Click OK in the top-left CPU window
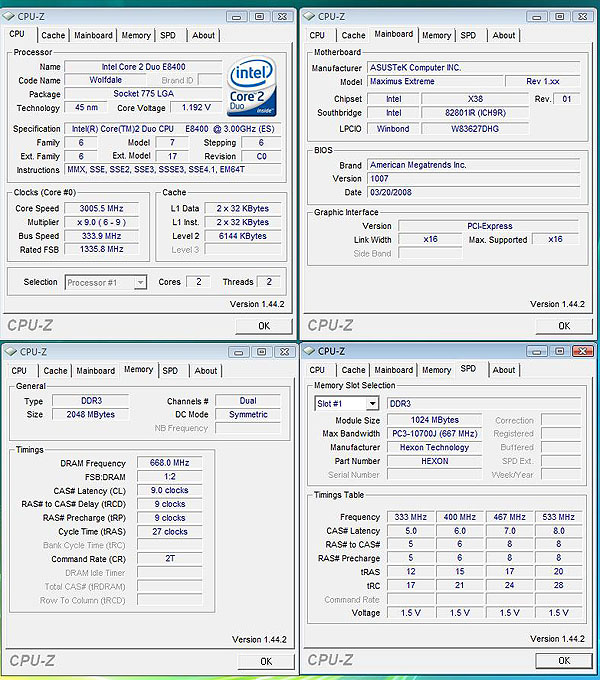Screen dimensions: 600x680 click(264, 326)
